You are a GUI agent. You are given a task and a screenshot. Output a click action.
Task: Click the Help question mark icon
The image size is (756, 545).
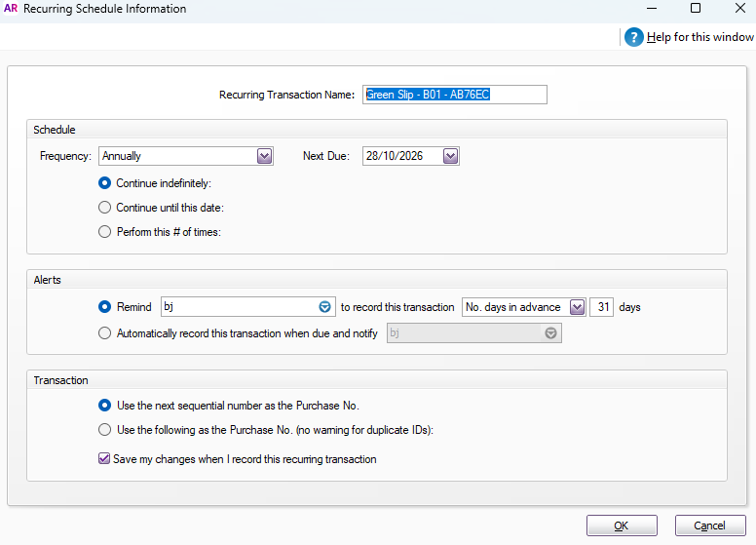(634, 37)
